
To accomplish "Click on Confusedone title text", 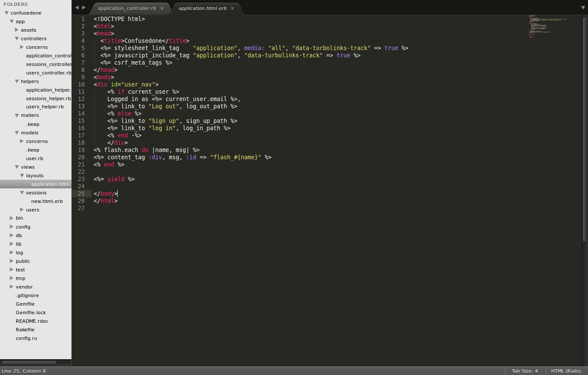I will [x=143, y=41].
